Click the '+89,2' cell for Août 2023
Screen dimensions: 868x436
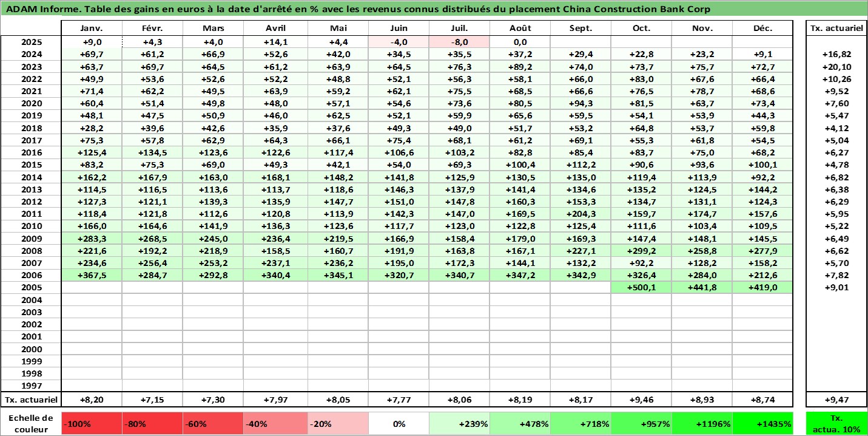click(520, 67)
